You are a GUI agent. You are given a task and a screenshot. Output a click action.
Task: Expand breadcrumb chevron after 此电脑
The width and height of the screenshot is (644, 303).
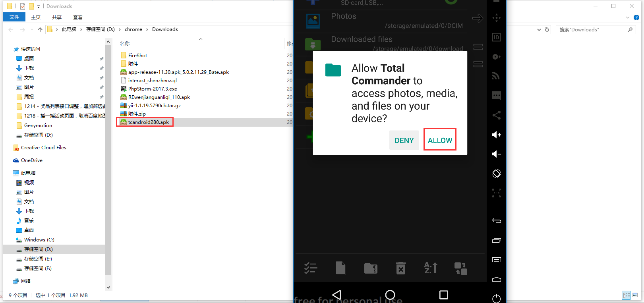[x=81, y=29]
